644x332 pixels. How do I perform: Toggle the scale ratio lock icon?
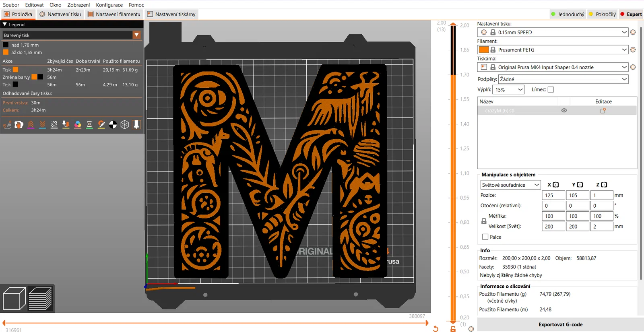tap(484, 221)
